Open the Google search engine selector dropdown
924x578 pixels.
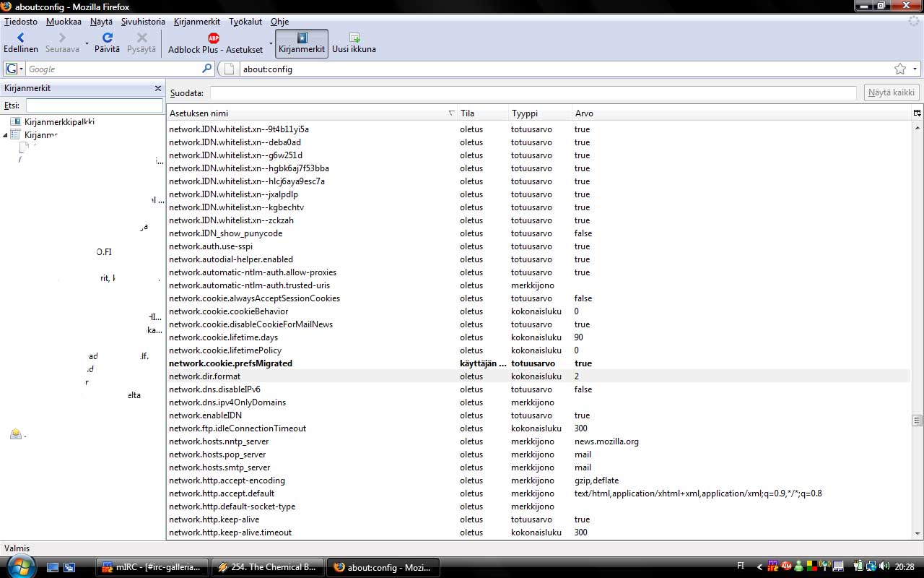click(x=14, y=69)
